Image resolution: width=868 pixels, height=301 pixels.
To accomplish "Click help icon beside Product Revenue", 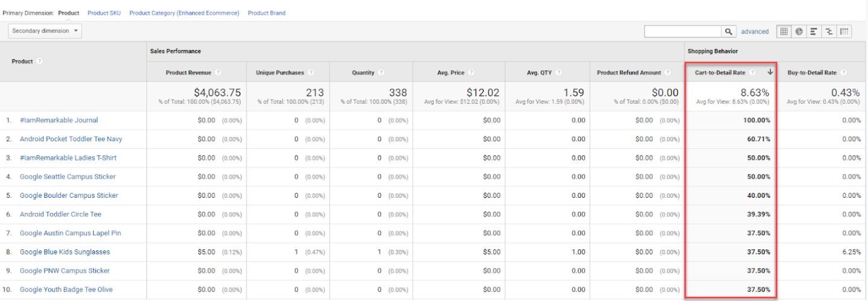I will click(218, 72).
